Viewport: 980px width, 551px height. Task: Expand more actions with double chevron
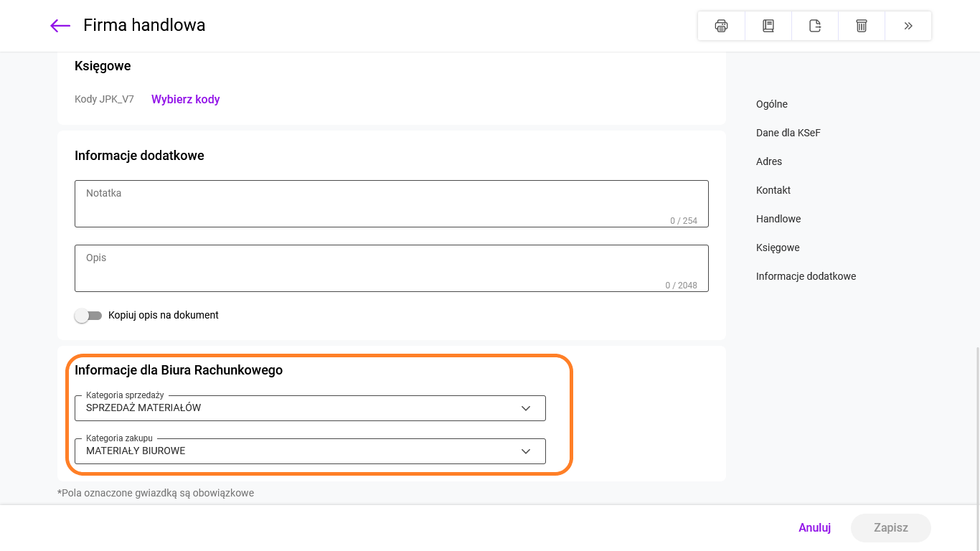click(908, 26)
